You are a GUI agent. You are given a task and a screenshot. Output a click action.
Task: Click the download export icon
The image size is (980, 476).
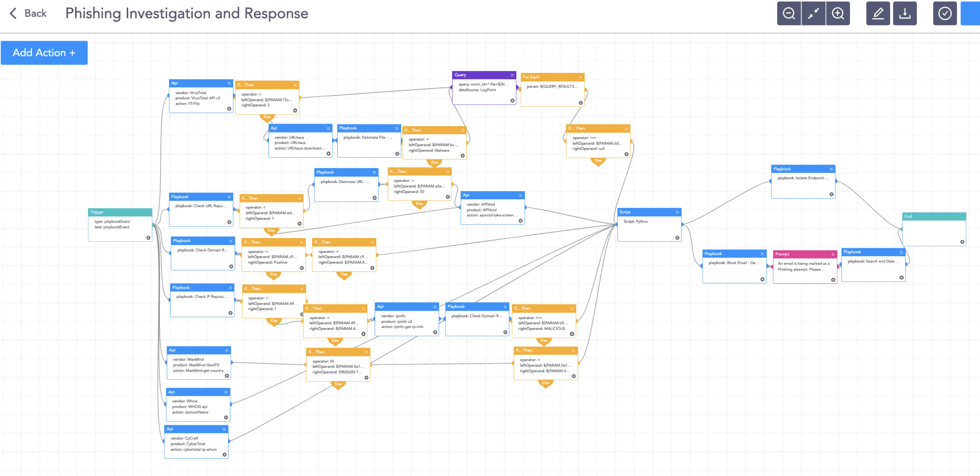(x=904, y=13)
